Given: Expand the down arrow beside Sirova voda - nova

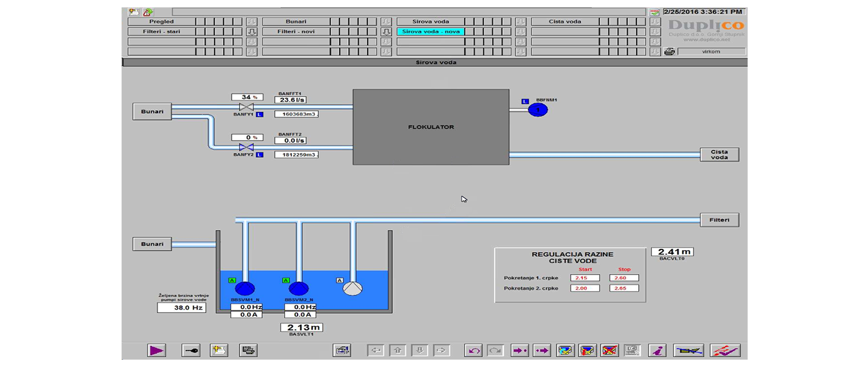Looking at the screenshot, I should (x=520, y=31).
